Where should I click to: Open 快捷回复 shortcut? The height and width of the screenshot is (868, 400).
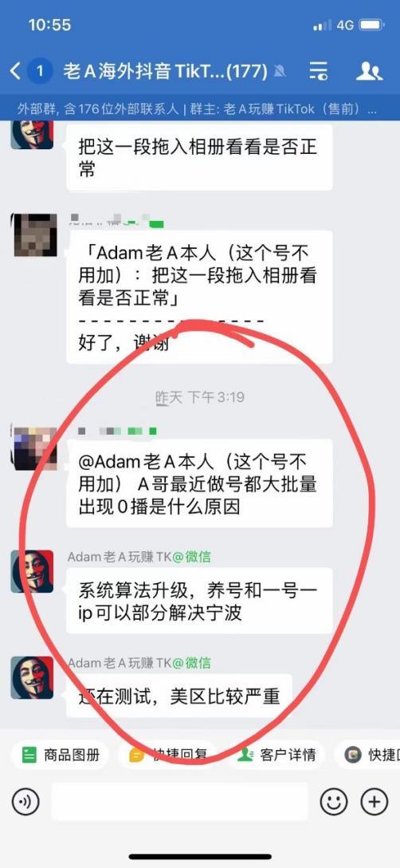tap(169, 755)
